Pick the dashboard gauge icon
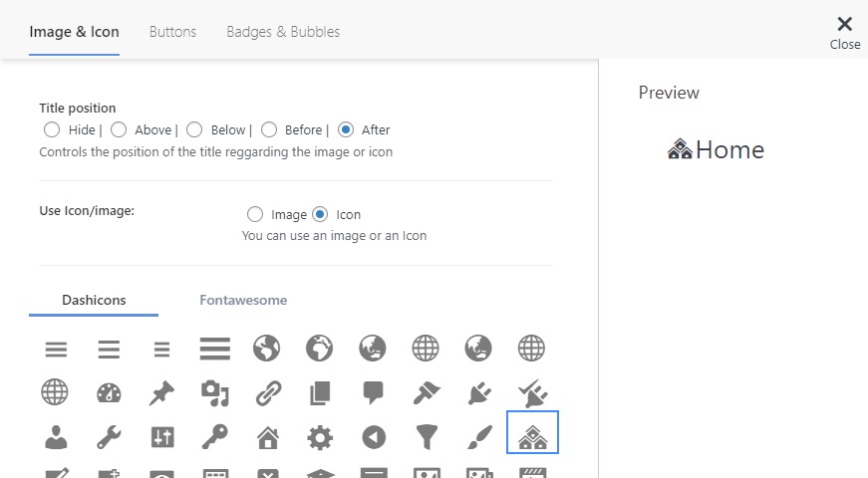The width and height of the screenshot is (868, 478). 109,393
